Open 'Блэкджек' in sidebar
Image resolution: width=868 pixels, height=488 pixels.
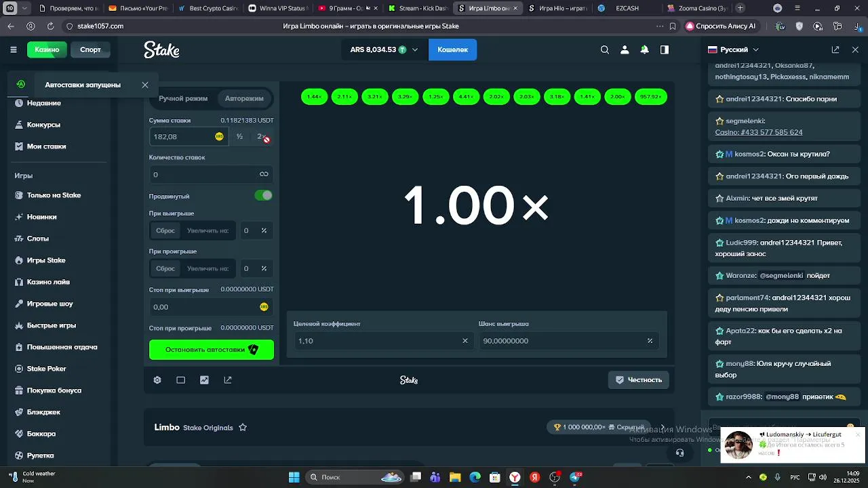[43, 412]
